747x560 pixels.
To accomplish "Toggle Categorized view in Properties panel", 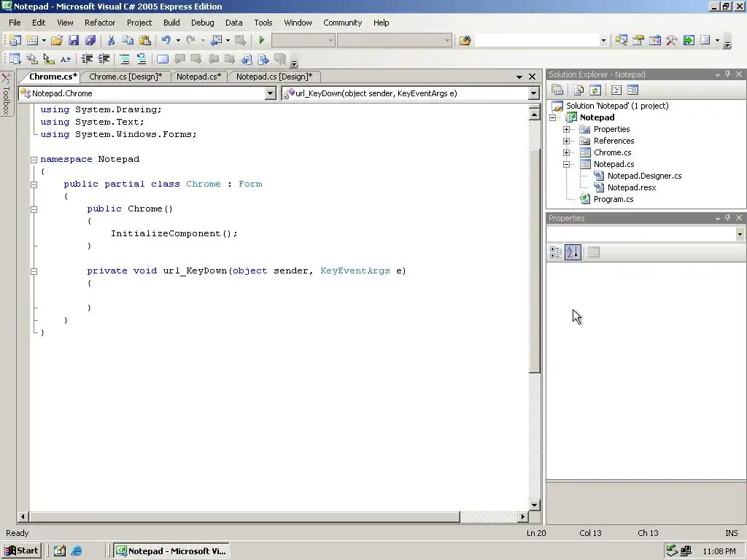I will 556,252.
